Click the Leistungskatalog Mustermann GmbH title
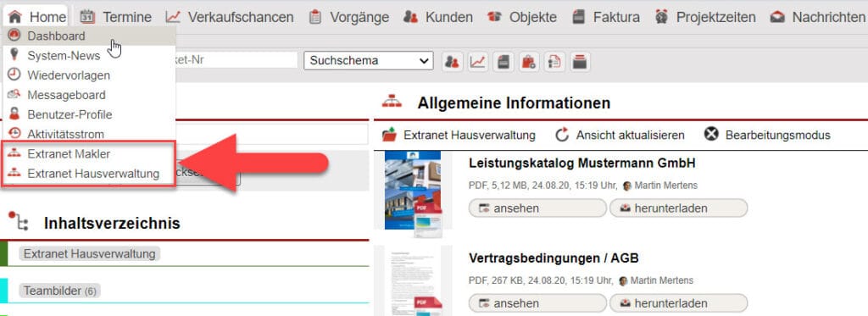 point(581,164)
